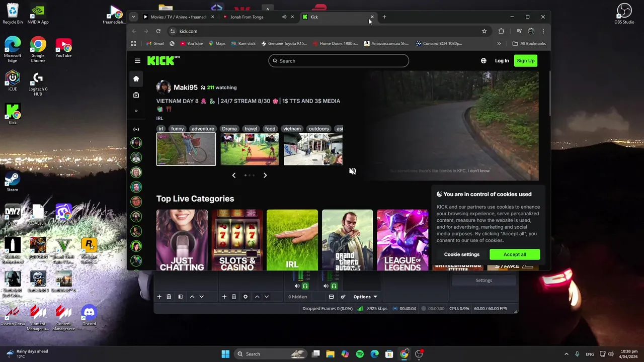
Task: Add a scene in OBS with the plus icon
Action: pos(159,297)
